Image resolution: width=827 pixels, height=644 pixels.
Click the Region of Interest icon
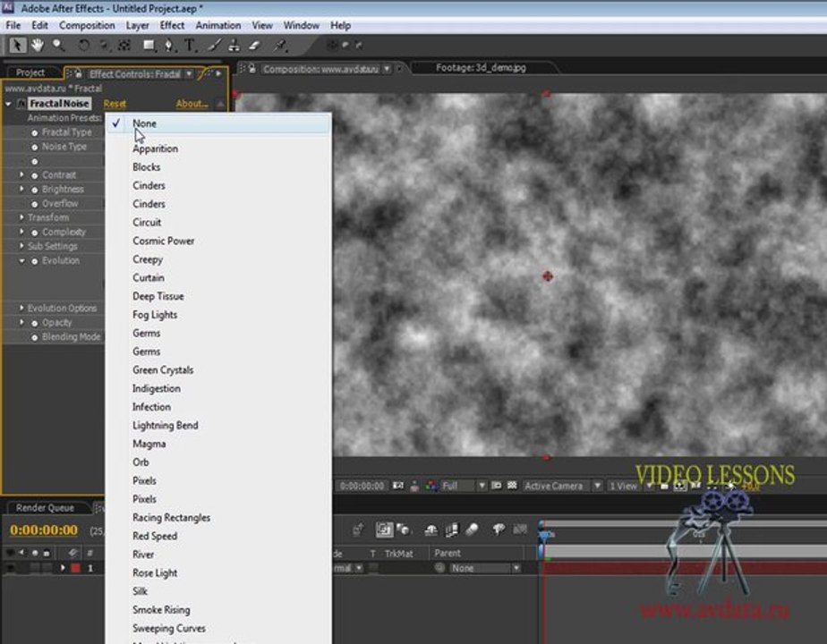pos(497,486)
